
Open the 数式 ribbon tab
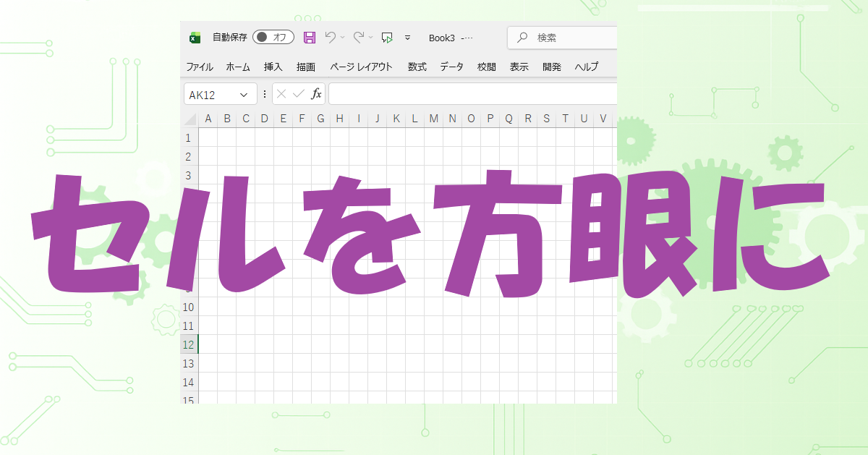point(417,67)
